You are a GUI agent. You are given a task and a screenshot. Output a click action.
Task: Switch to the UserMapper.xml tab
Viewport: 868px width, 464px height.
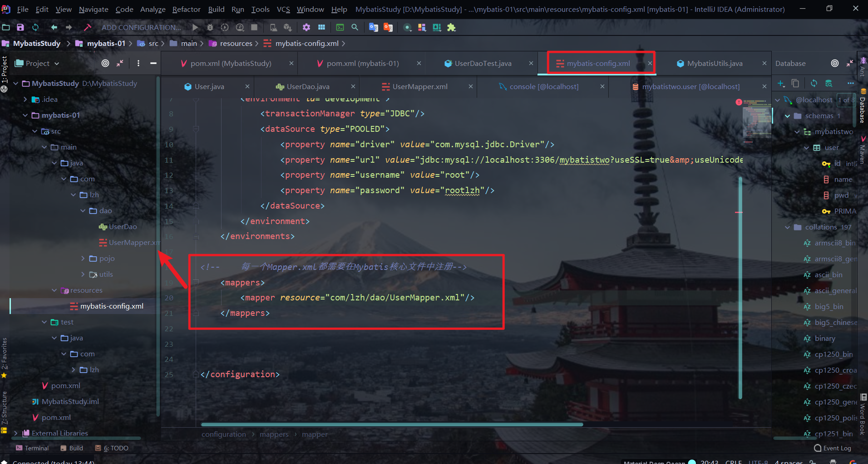point(420,86)
